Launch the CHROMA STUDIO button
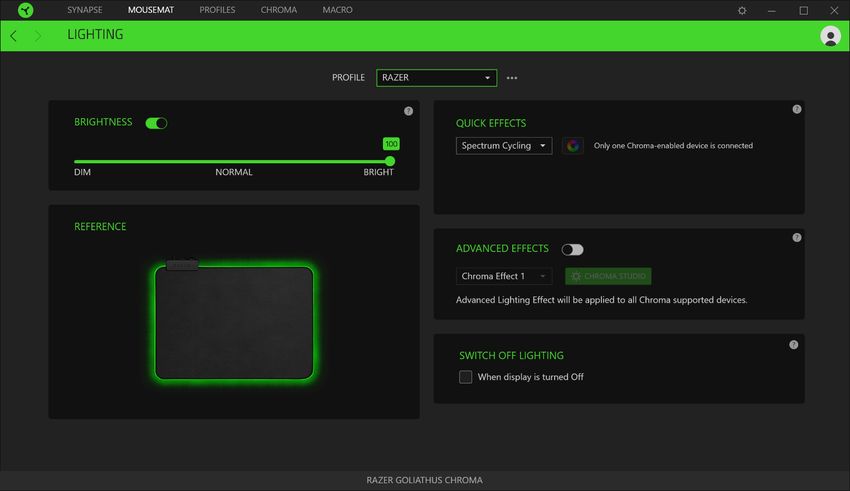The height and width of the screenshot is (491, 850). 608,276
